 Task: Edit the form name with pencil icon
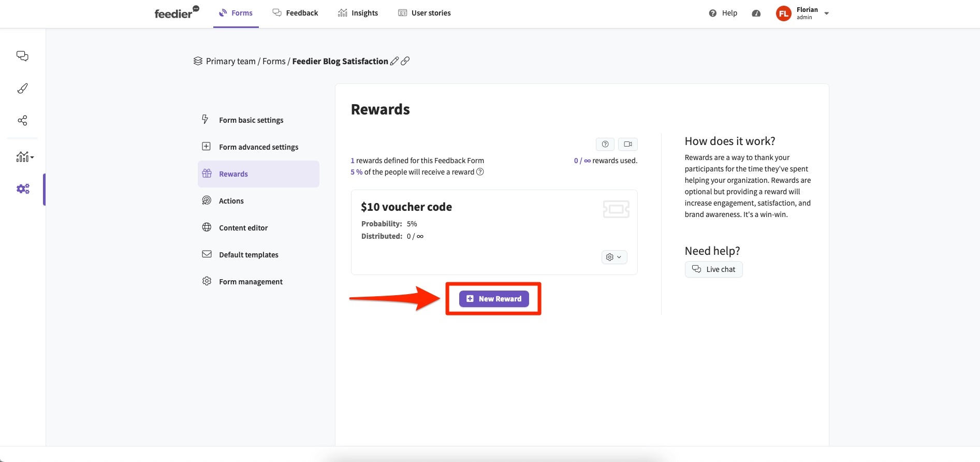[x=394, y=61]
